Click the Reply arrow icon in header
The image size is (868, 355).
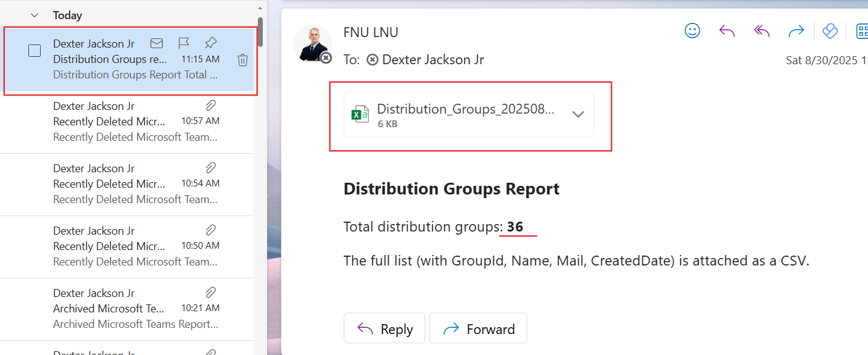[727, 31]
